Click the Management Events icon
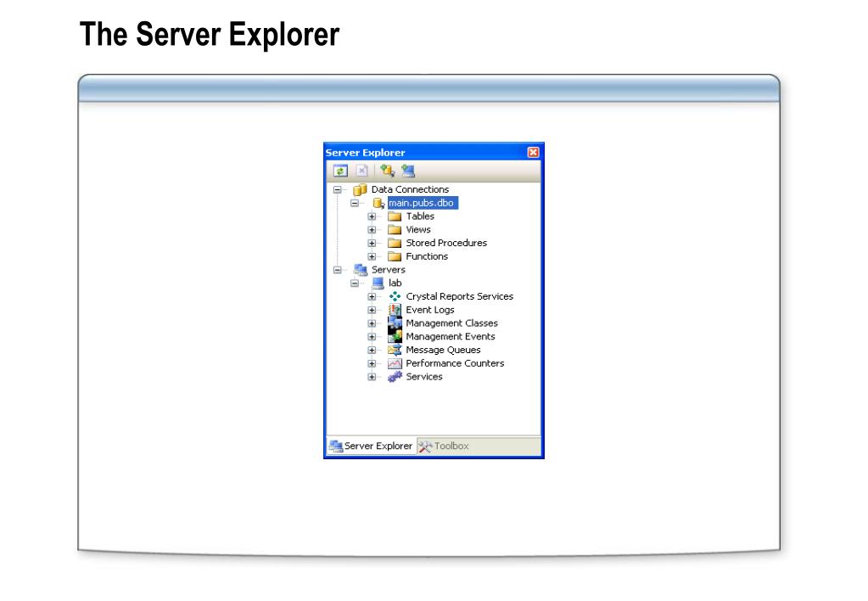868x601 pixels. coord(395,336)
